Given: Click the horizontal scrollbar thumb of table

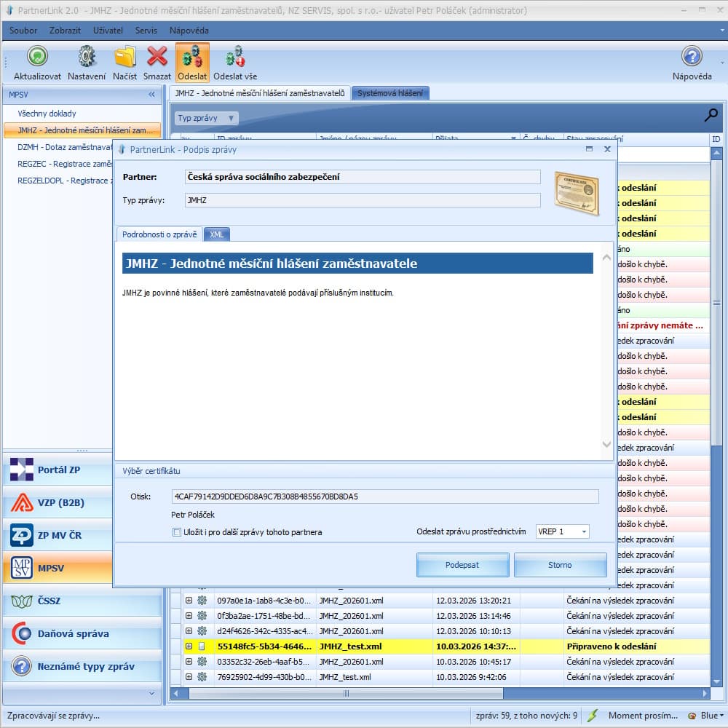Looking at the screenshot, I should coord(346,694).
